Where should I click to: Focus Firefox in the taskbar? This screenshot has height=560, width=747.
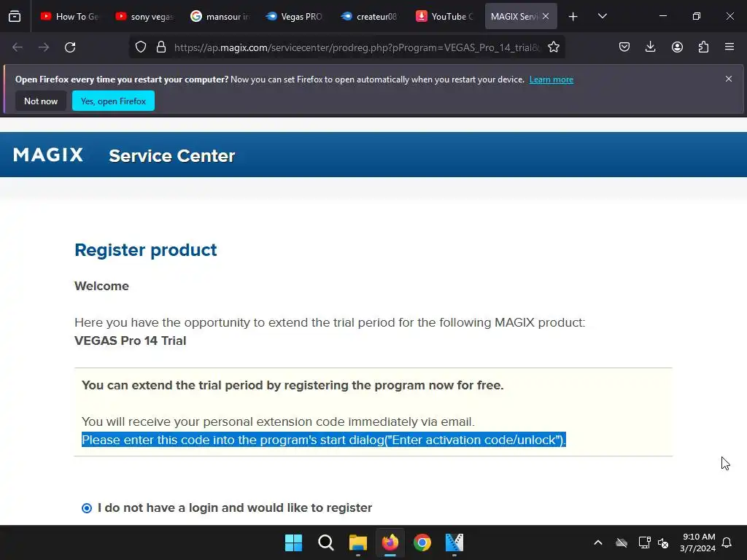(x=390, y=542)
